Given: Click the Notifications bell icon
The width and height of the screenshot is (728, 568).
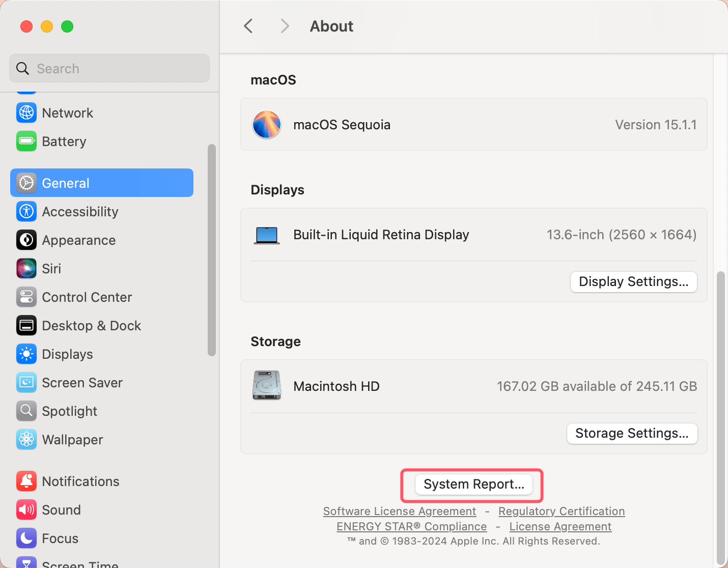Looking at the screenshot, I should [x=26, y=481].
